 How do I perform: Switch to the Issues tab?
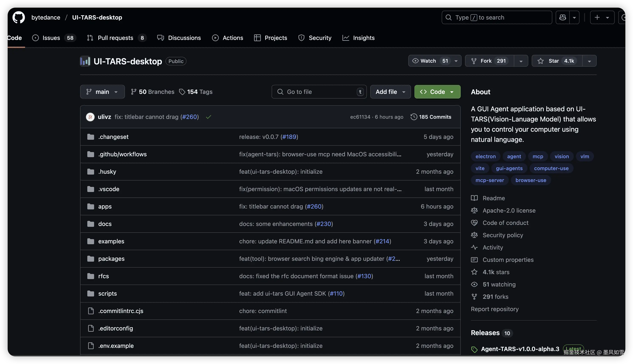coord(51,38)
